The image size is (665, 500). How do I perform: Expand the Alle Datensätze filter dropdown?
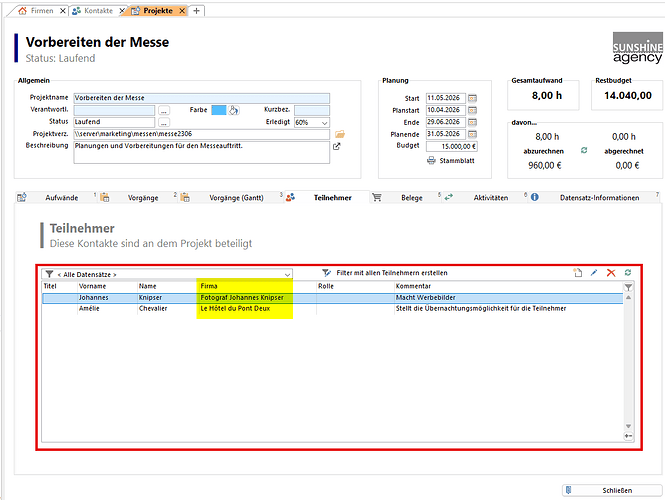[287, 274]
